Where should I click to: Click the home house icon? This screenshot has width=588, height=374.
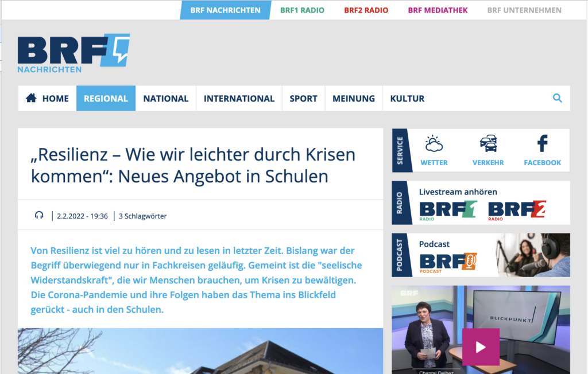(31, 98)
